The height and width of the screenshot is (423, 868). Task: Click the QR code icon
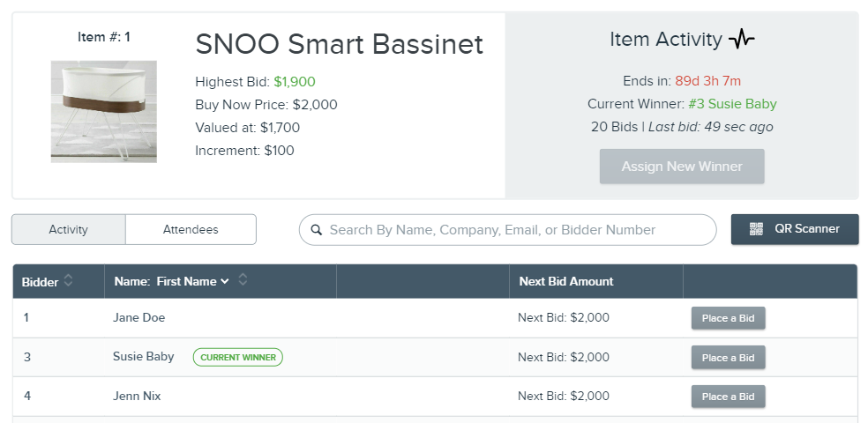756,229
